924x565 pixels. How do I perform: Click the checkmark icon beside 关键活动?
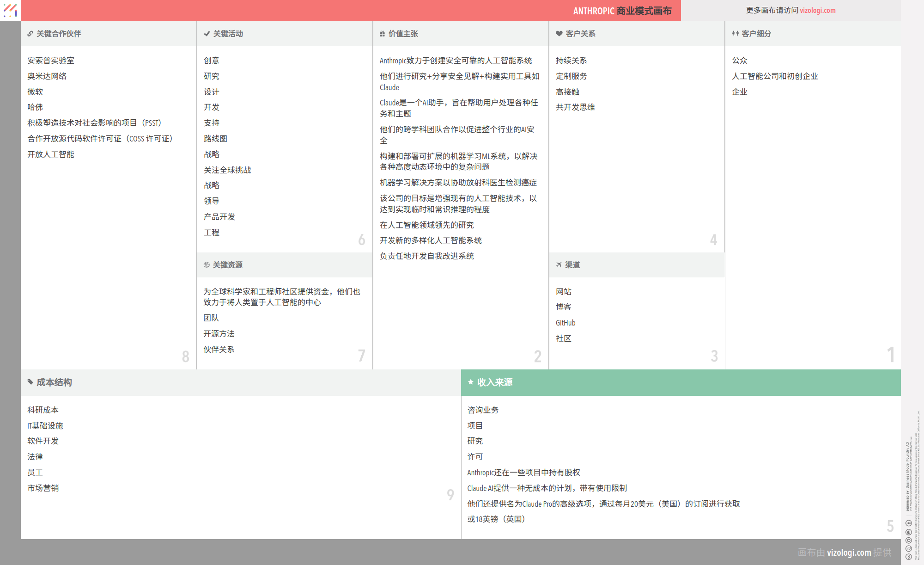coord(206,33)
